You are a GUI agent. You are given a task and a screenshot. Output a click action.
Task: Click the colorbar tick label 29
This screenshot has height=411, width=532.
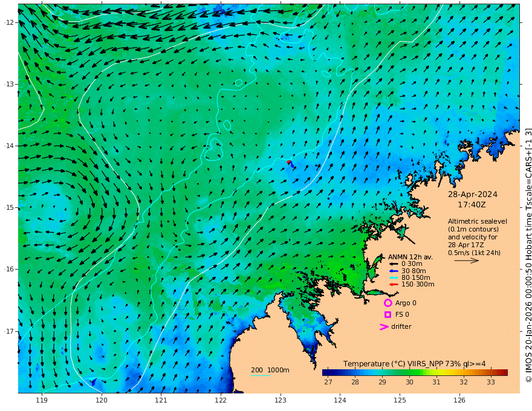click(382, 382)
